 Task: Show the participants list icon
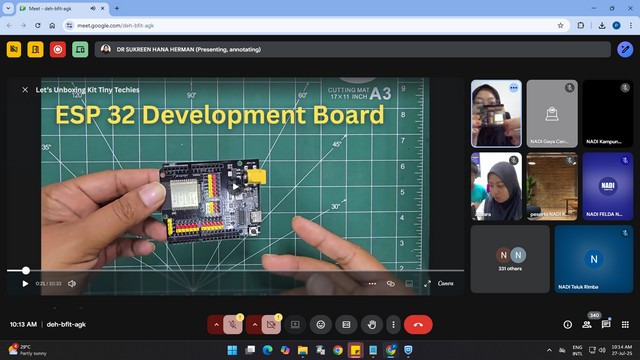click(x=587, y=324)
